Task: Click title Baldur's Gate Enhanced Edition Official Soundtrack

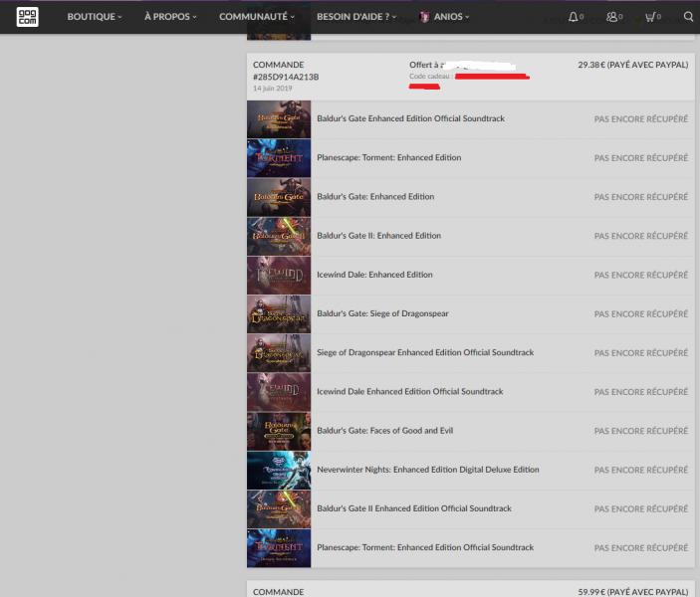Action: click(410, 118)
